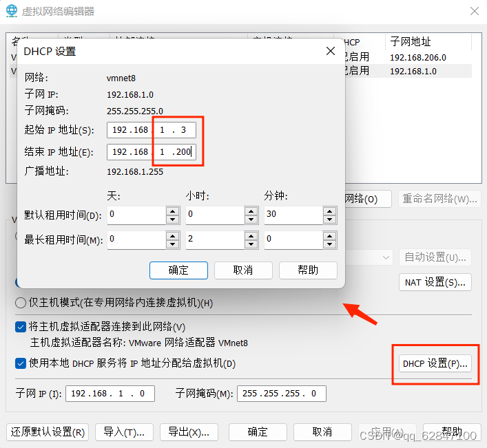The image size is (487, 448).
Task: Click 默认租用时间 minutes field showing 30
Action: pyautogui.click(x=294, y=215)
